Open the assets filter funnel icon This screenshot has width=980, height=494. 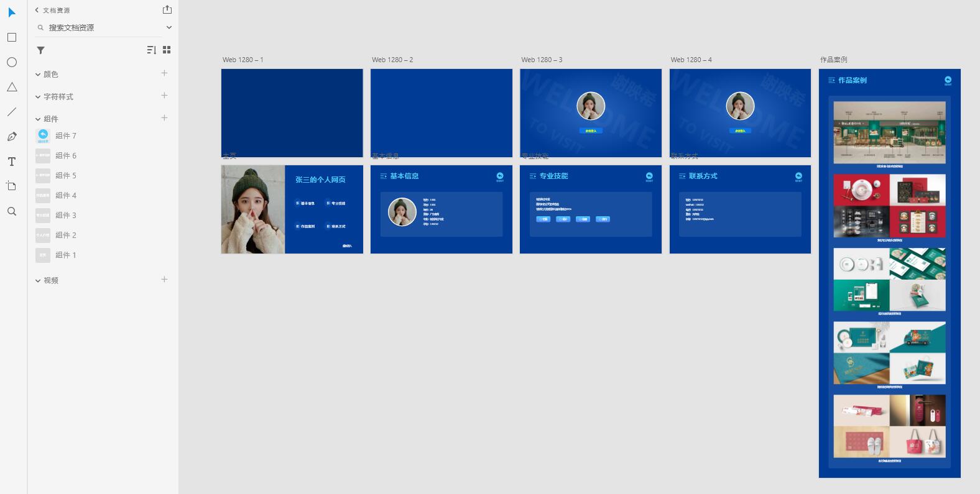(40, 50)
